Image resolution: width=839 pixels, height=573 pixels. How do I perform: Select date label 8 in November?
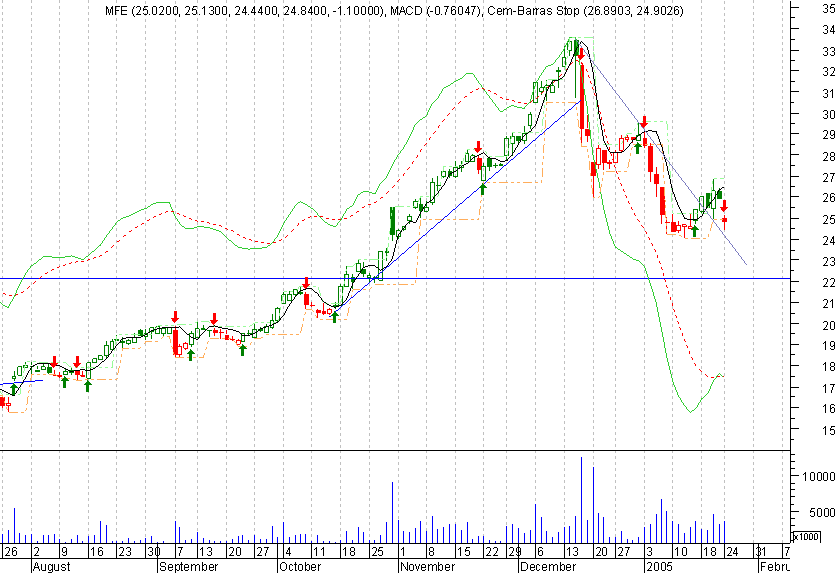[x=431, y=552]
